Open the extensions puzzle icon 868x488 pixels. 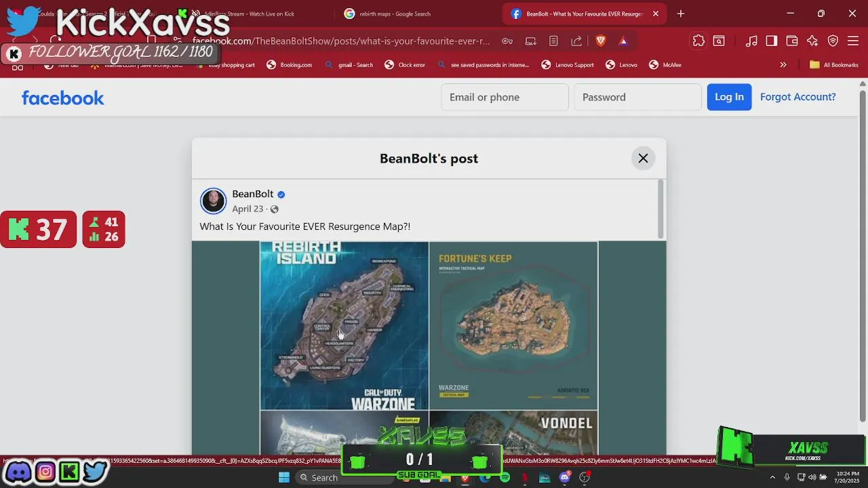pos(698,41)
